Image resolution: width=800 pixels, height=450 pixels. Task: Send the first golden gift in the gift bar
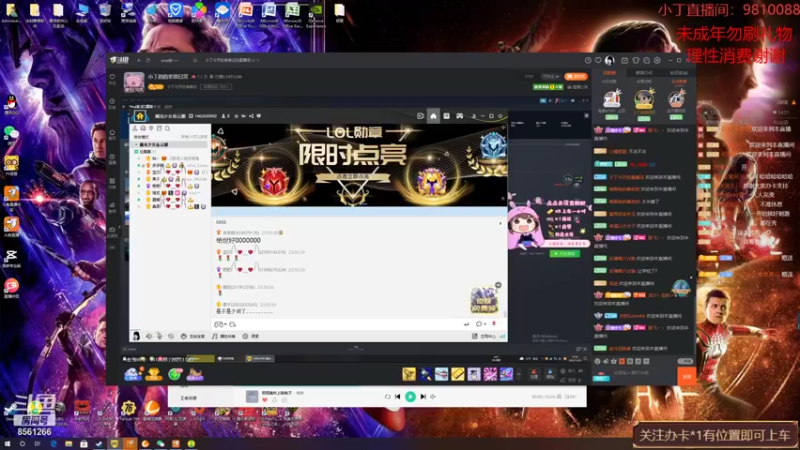[409, 374]
